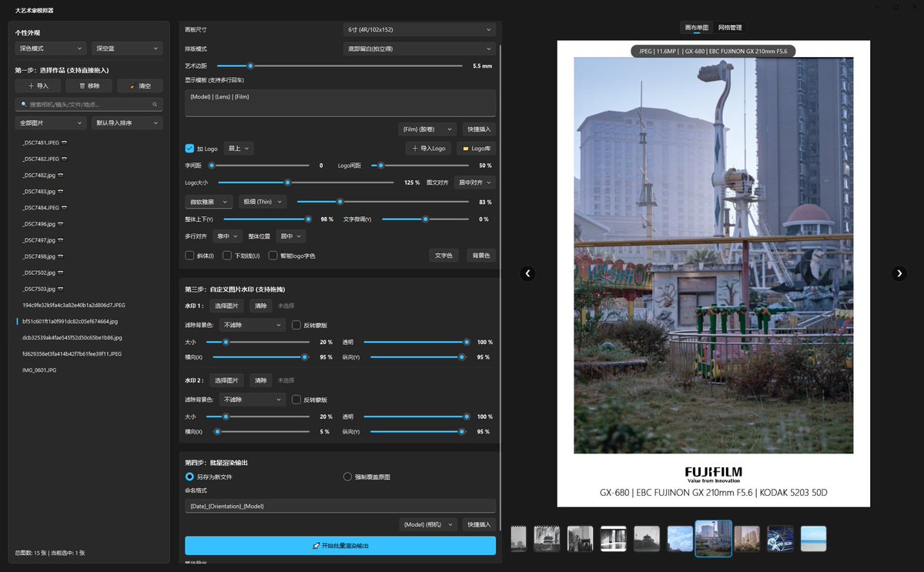Screen dimensions: 924x572
Task: Click the 命名格式 {Date}_{Orientation}_{Model} field
Action: (340, 506)
